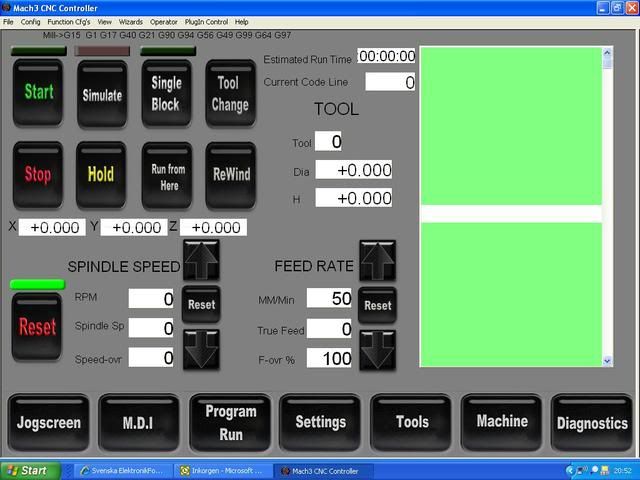
Task: Open the Config menu
Action: 31,22
